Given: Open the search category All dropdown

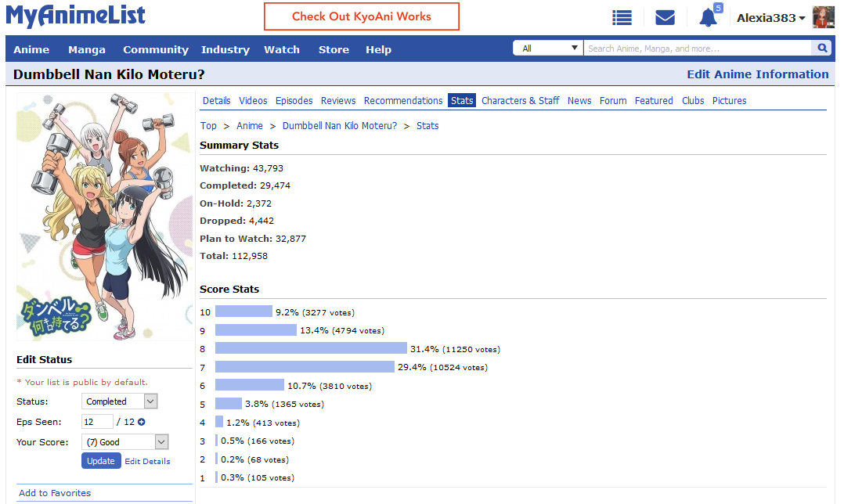Looking at the screenshot, I should [x=547, y=49].
